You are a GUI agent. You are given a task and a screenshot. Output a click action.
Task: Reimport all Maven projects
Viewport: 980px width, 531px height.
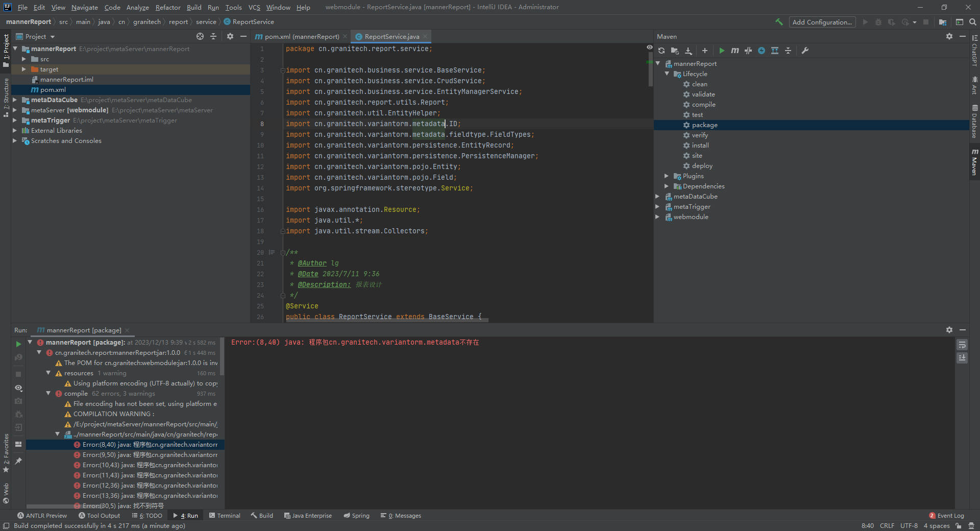tap(661, 51)
